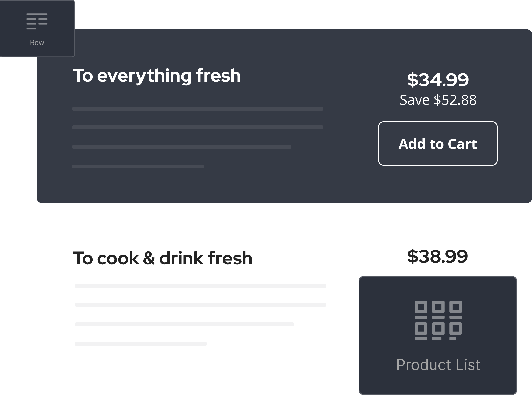Image resolution: width=532 pixels, height=395 pixels.
Task: Click first placeholder line under "To cook & drink fresh"
Action: click(201, 286)
